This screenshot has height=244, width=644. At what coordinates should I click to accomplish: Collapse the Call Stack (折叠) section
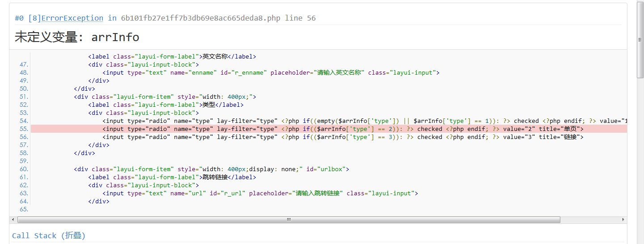[49, 236]
